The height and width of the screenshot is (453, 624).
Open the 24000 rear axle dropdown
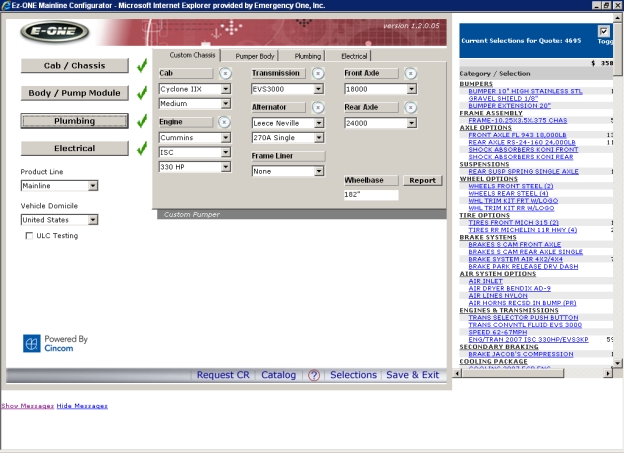(x=411, y=123)
